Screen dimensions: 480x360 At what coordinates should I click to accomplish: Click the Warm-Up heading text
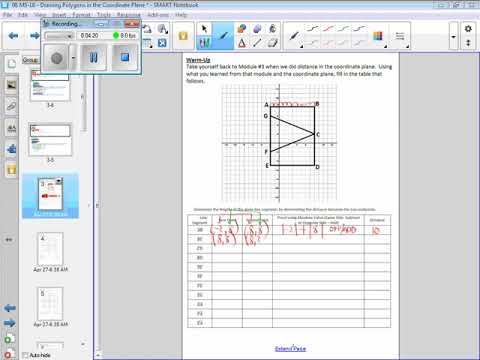[198, 60]
